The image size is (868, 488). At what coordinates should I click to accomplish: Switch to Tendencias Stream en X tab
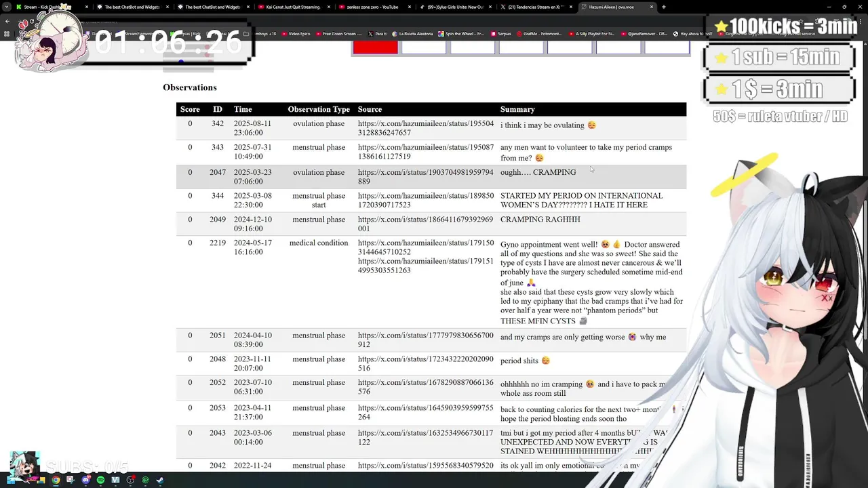(535, 7)
